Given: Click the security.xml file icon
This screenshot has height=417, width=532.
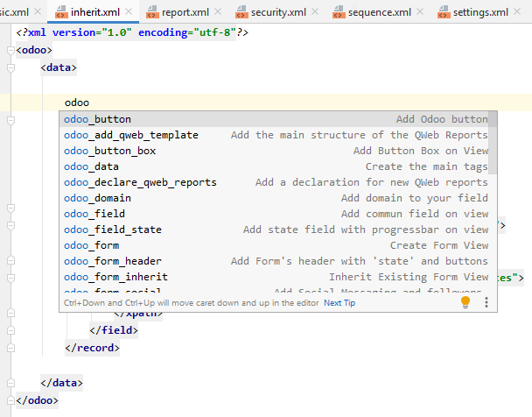Looking at the screenshot, I should pos(241,12).
